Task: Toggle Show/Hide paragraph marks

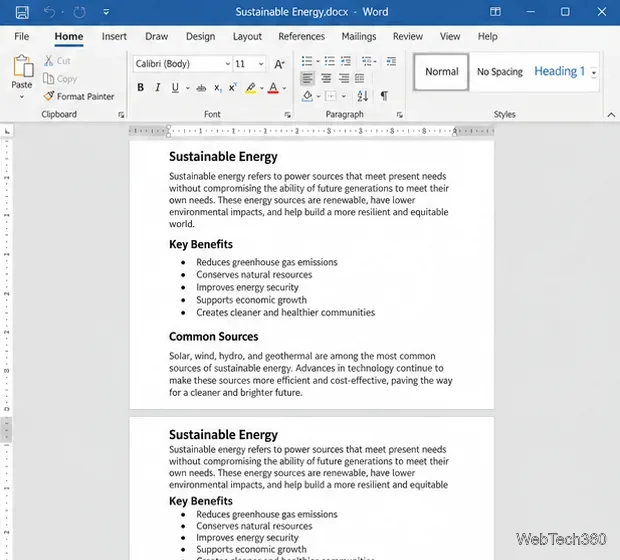Action: (x=384, y=96)
